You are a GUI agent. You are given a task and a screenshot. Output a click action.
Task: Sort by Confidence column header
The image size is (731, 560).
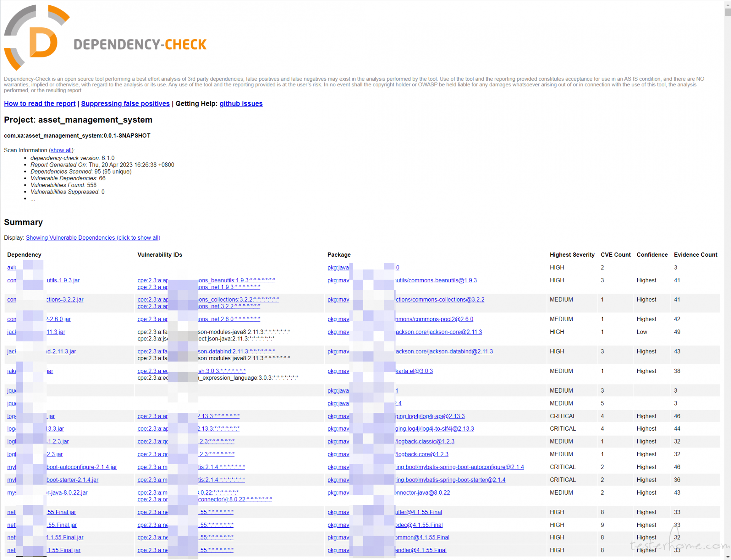click(652, 255)
